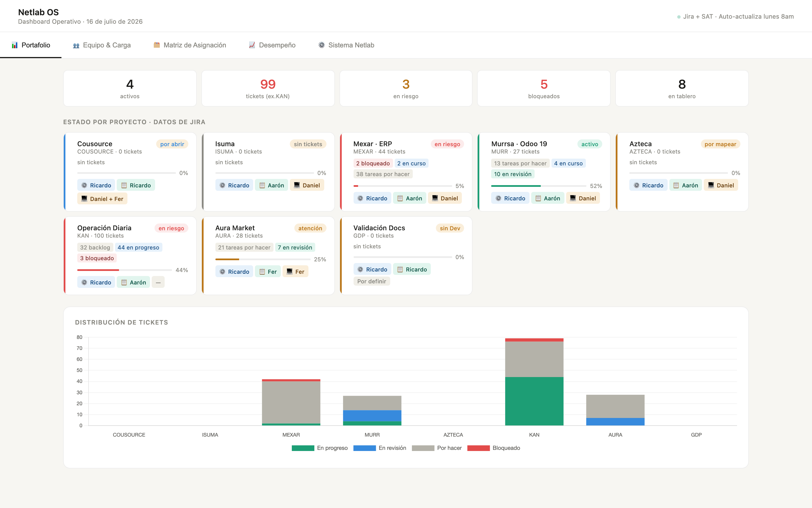Image resolution: width=812 pixels, height=508 pixels.
Task: Click Mexar ERP progress bar at 5%
Action: (x=403, y=186)
